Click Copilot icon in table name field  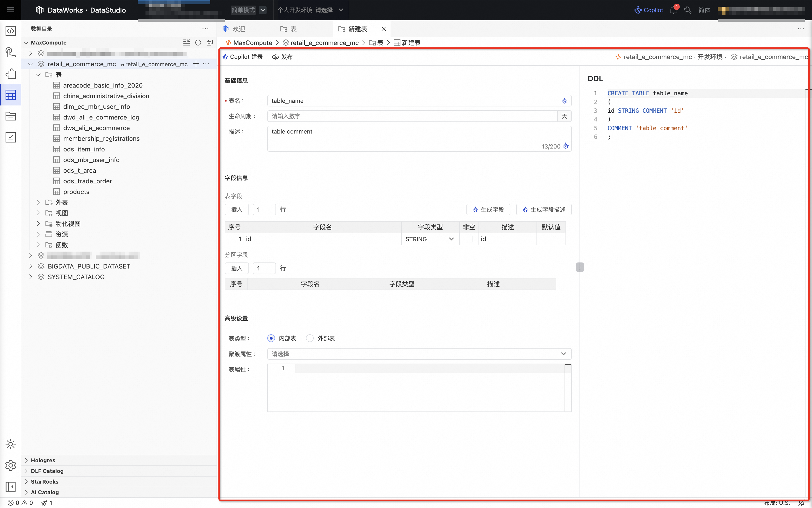point(564,101)
